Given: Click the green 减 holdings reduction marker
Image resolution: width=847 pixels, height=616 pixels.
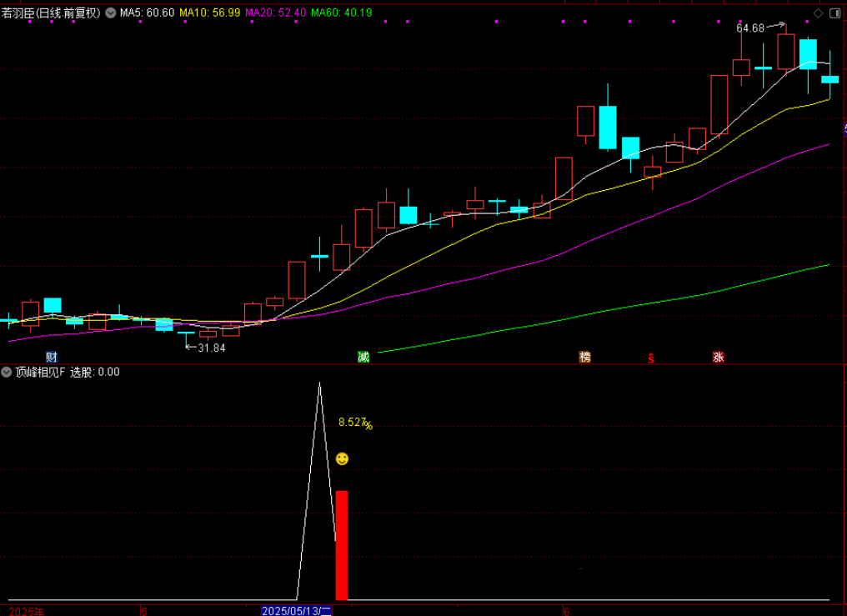Looking at the screenshot, I should (363, 357).
